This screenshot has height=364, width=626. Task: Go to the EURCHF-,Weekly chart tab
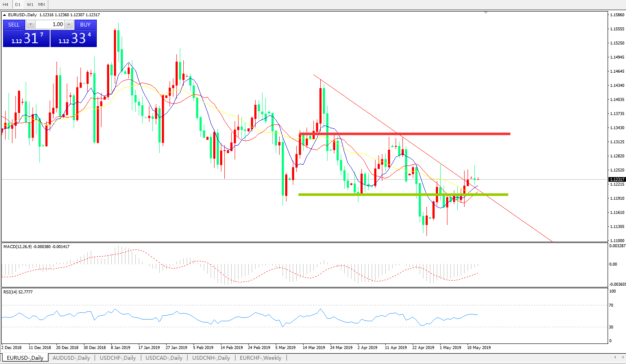(x=260, y=358)
